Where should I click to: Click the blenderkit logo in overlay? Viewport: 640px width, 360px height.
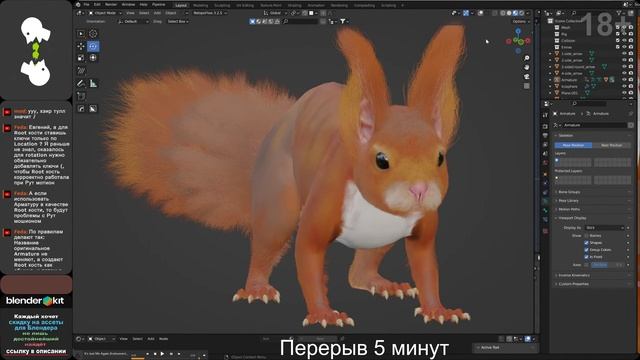(x=36, y=301)
